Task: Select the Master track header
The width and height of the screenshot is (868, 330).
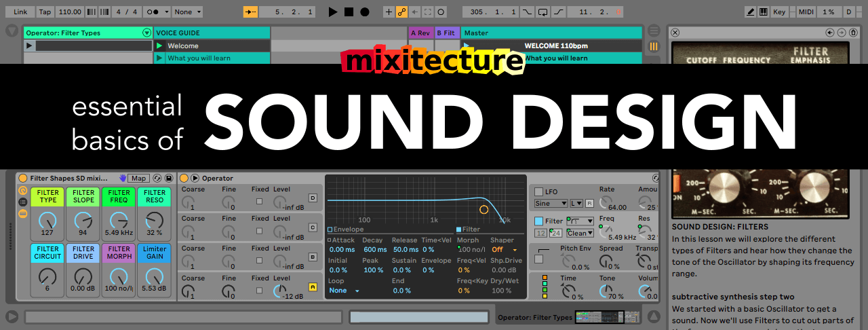Action: [x=551, y=33]
